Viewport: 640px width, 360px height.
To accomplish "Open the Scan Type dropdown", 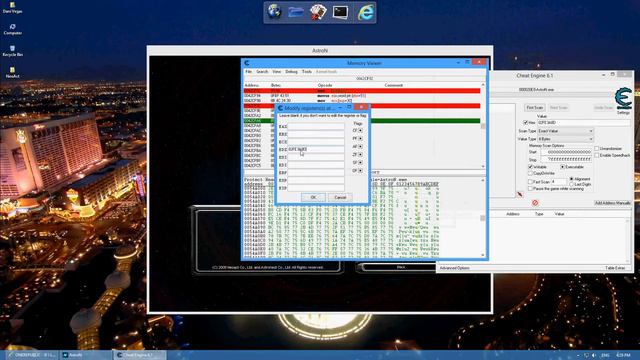I will tap(565, 131).
